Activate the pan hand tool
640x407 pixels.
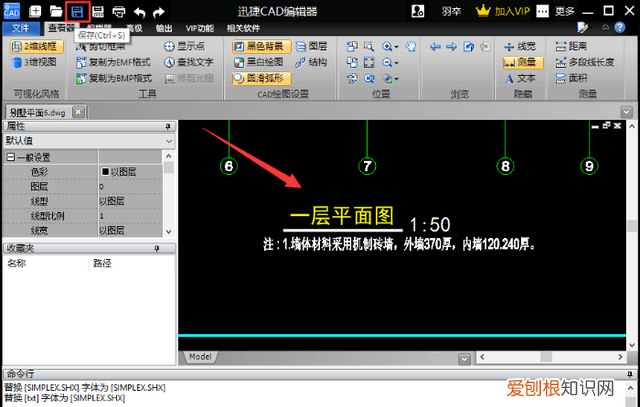[x=411, y=46]
